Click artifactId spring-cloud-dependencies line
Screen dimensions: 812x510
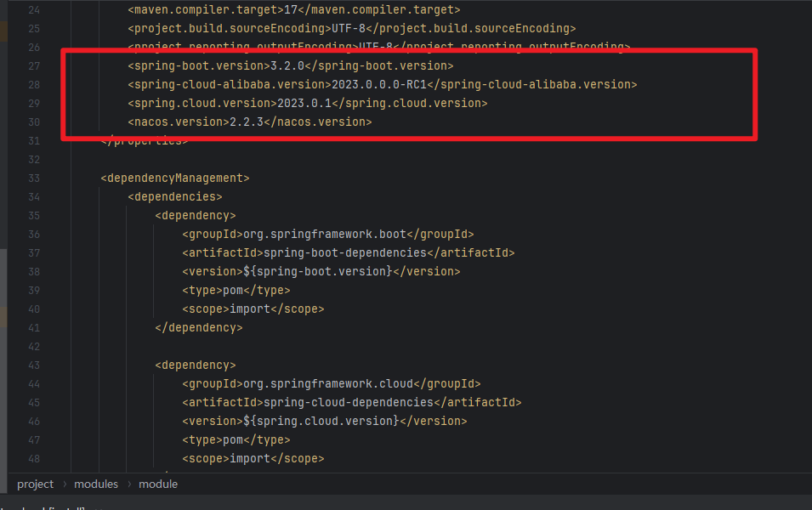[352, 402]
